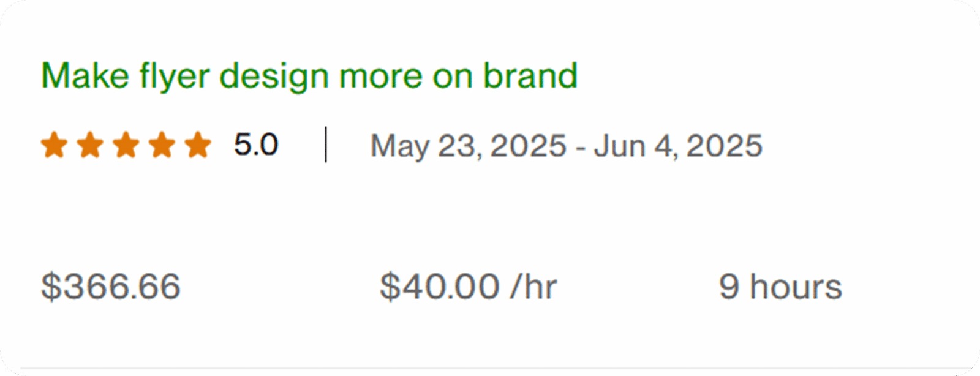The width and height of the screenshot is (980, 376).
Task: Select the May 23, 2025 start date
Action: pos(469,146)
